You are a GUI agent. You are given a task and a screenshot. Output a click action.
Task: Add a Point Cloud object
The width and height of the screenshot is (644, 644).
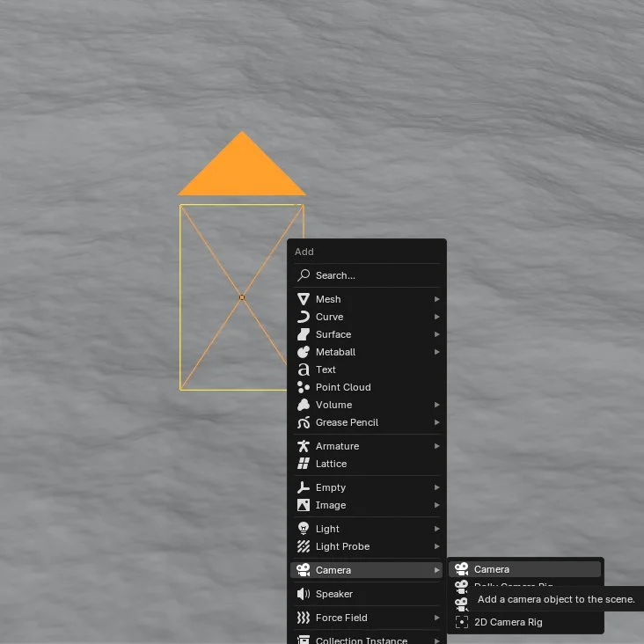point(366,387)
